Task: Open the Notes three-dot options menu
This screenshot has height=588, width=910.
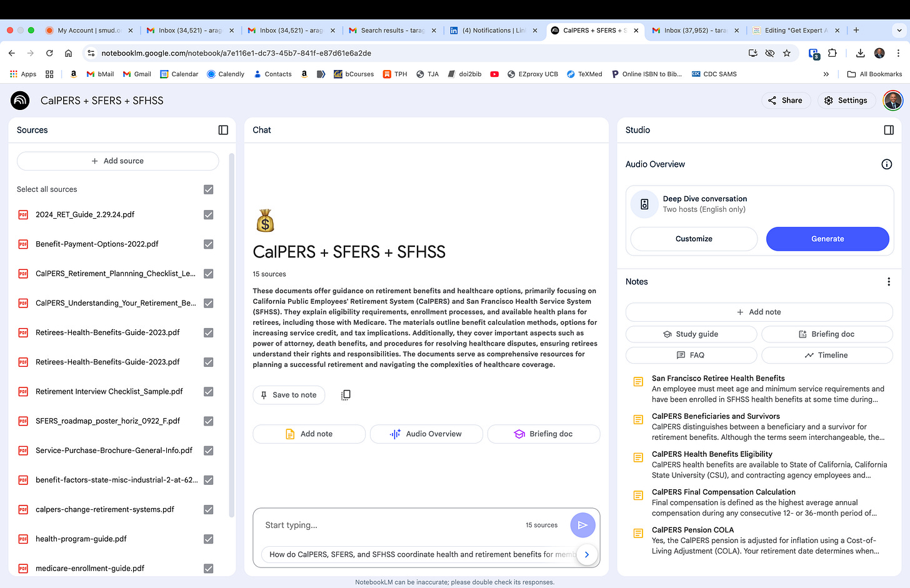Action: point(888,282)
